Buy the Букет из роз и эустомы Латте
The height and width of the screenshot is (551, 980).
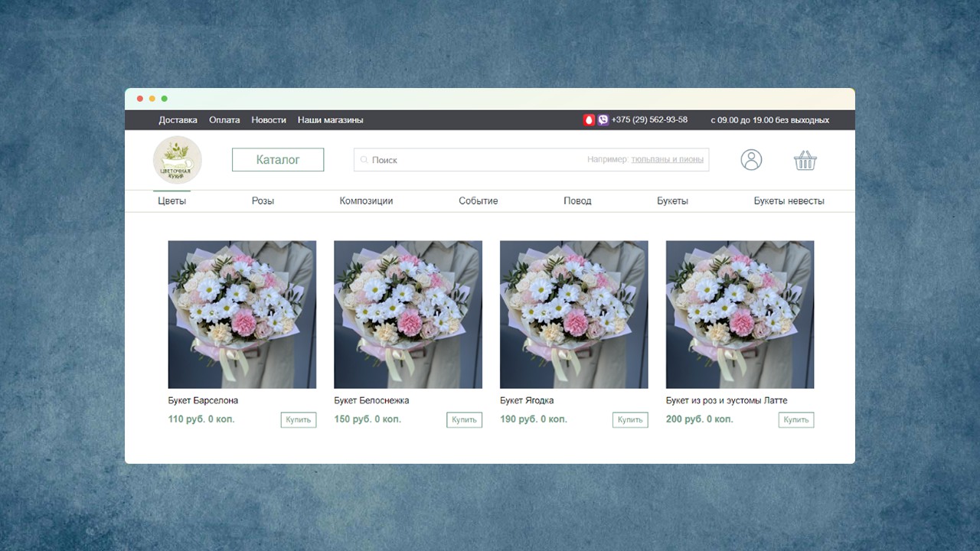coord(796,419)
